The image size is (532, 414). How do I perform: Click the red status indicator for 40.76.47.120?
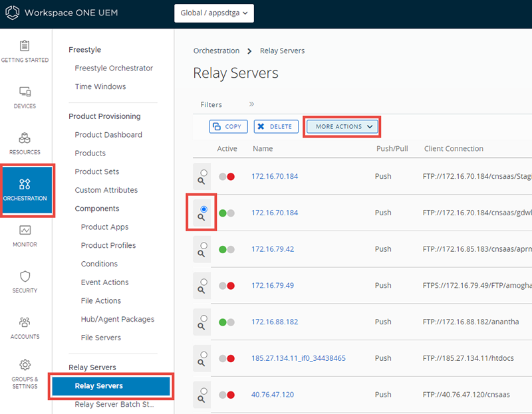(231, 395)
